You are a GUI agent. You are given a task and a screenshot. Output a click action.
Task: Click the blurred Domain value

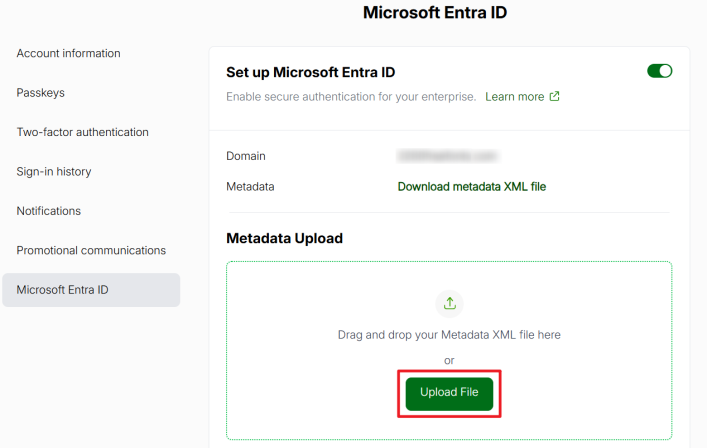pyautogui.click(x=447, y=156)
